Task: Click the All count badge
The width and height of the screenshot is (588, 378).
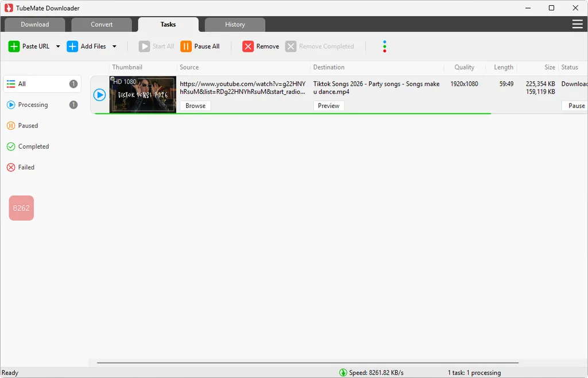Action: pos(73,84)
